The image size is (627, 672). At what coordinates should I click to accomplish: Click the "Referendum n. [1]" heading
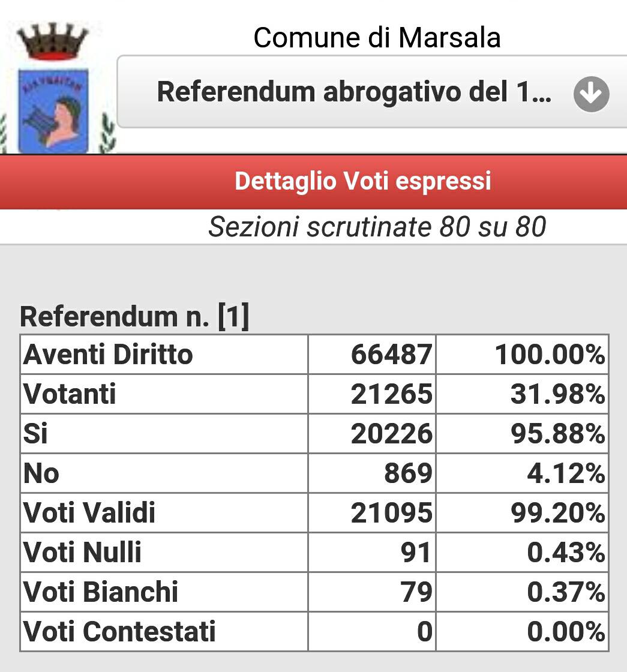134,317
